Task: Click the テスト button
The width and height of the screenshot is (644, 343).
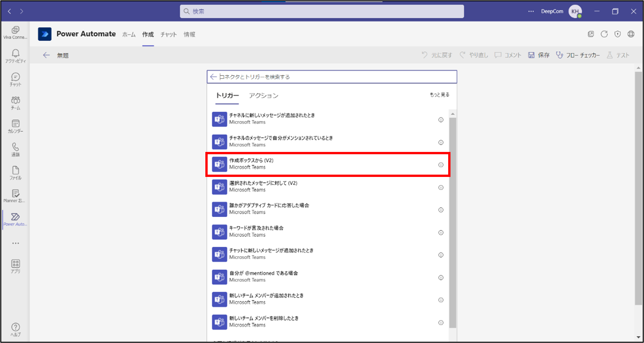Action: click(618, 55)
